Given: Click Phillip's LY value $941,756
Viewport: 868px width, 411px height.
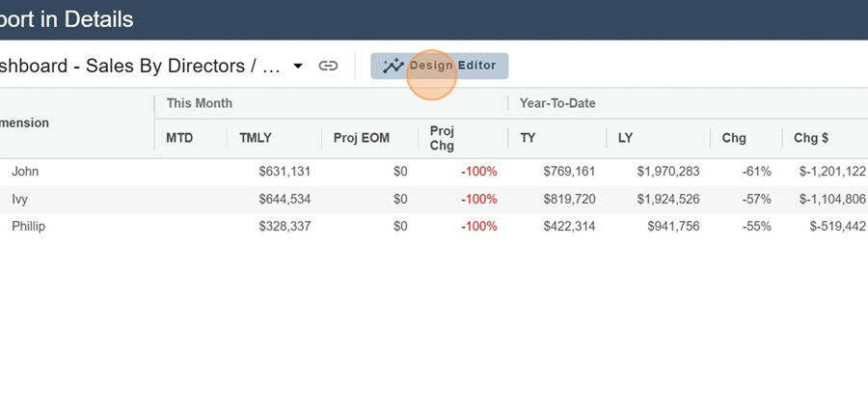Looking at the screenshot, I should coord(668,227).
